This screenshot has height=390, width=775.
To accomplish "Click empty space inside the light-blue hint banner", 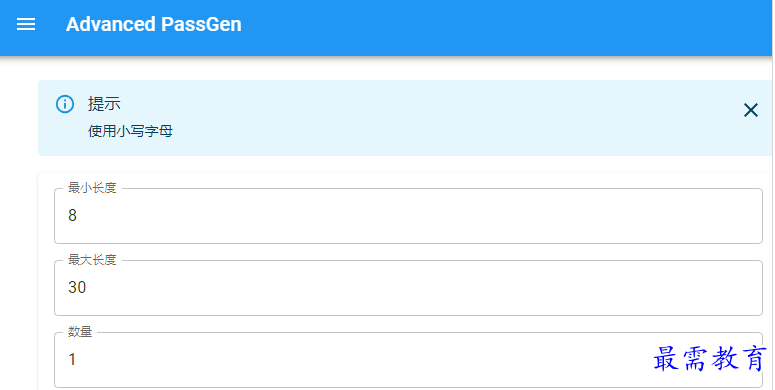I will pyautogui.click(x=445, y=119).
